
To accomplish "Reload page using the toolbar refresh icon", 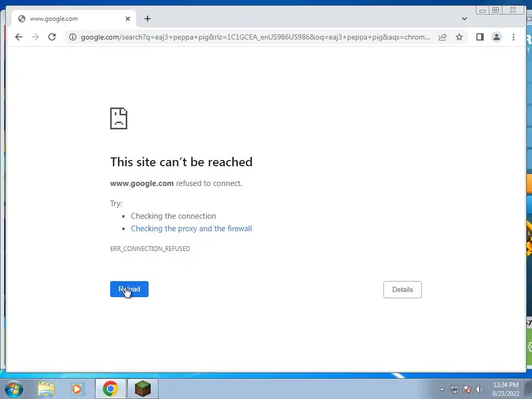I will click(x=52, y=37).
